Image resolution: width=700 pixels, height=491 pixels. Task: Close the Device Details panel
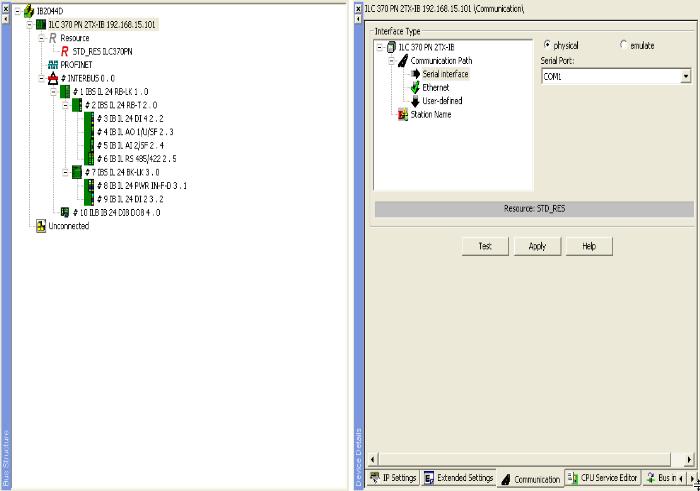pos(358,8)
